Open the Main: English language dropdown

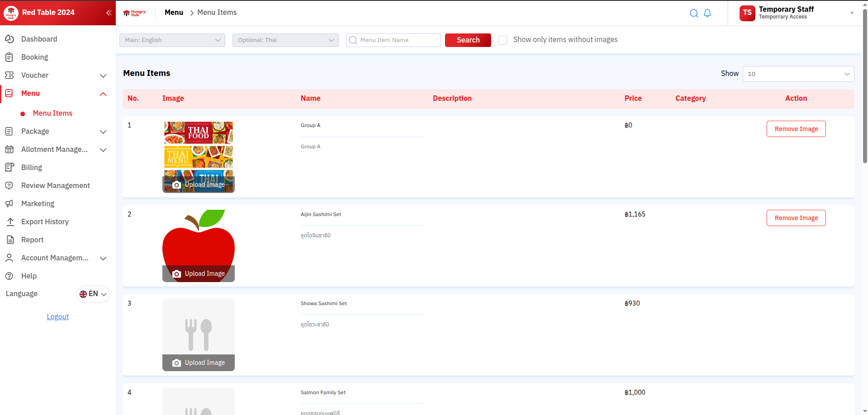172,40
